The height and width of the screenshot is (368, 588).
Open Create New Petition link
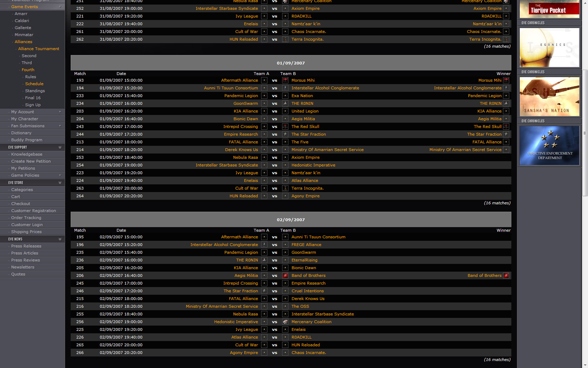(31, 161)
